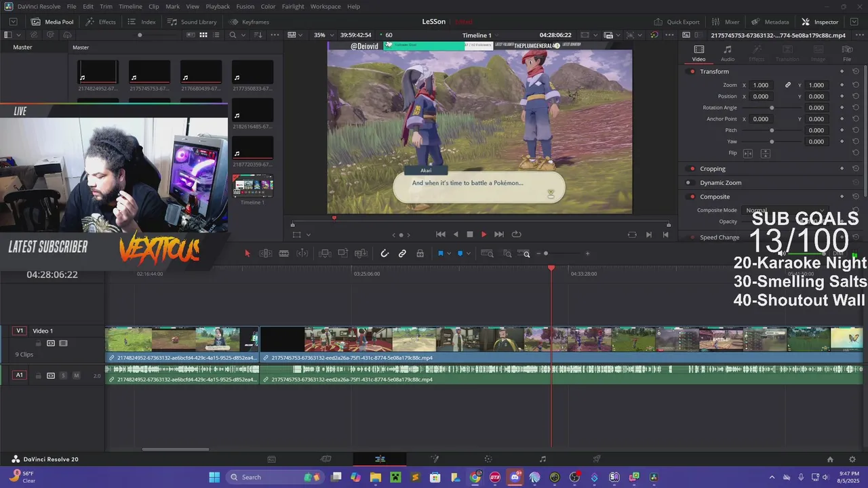Click the Quick Export button
This screenshot has width=868, height=488.
(x=677, y=22)
